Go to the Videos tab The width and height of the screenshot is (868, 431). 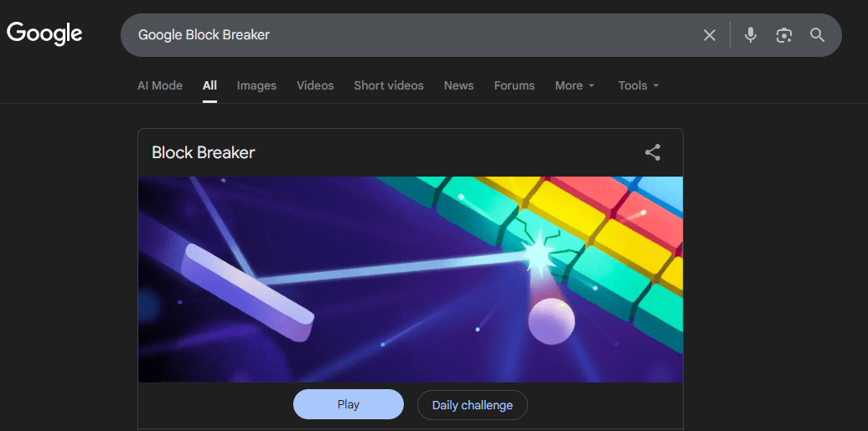(x=315, y=85)
